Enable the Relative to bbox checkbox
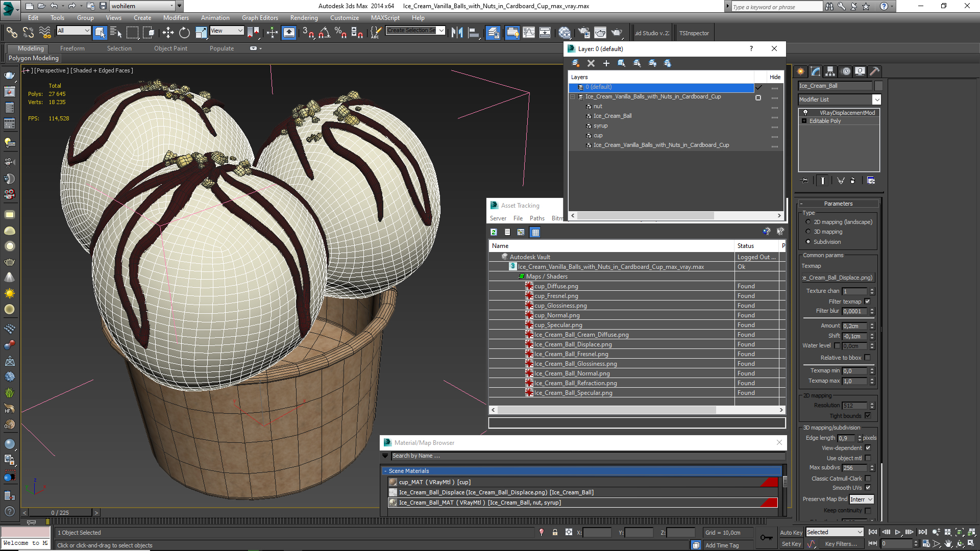980x551 pixels. (867, 358)
